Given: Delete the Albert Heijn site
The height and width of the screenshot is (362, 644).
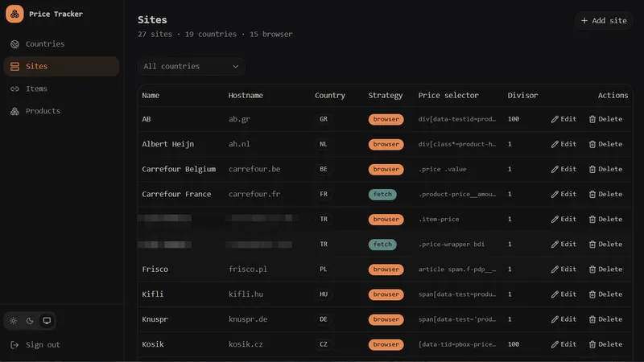Looking at the screenshot, I should [606, 144].
